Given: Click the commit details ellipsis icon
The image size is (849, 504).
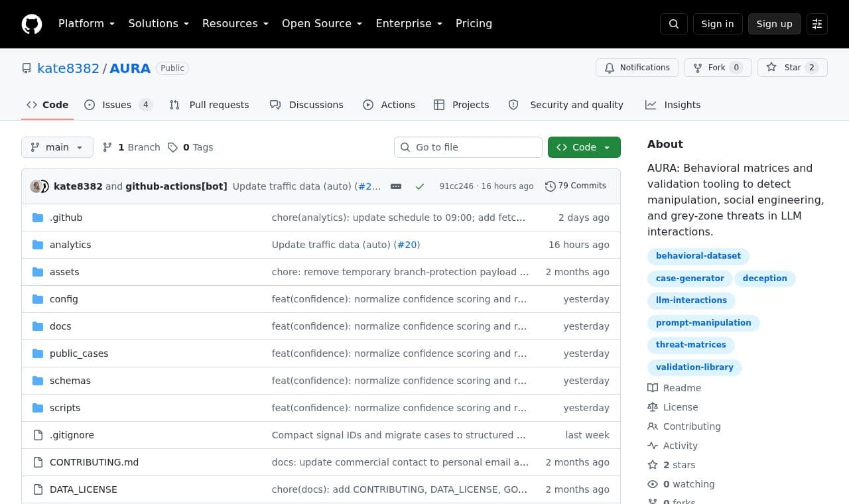Looking at the screenshot, I should click(396, 186).
